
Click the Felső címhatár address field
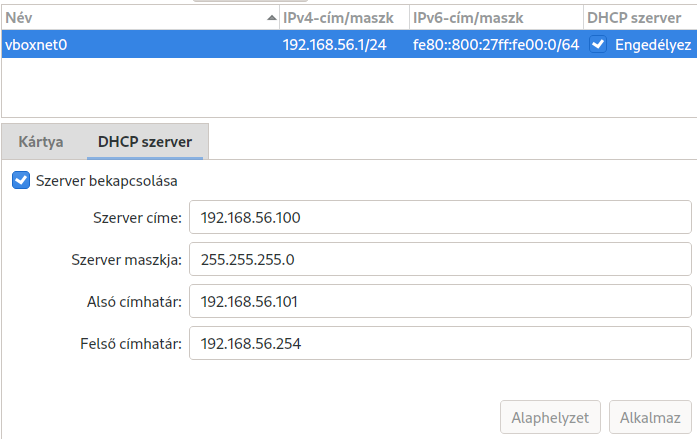pos(440,343)
